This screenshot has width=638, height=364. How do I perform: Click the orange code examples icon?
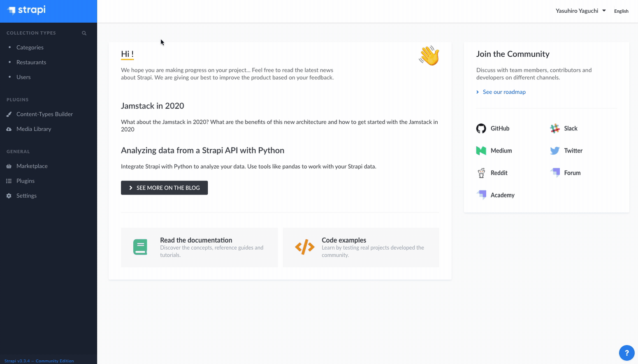(x=305, y=247)
